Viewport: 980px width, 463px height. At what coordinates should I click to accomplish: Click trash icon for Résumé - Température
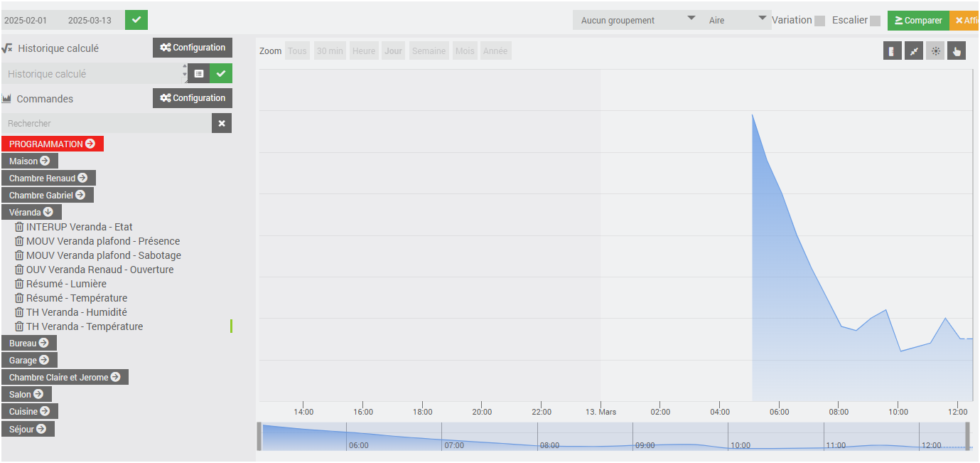tap(19, 298)
